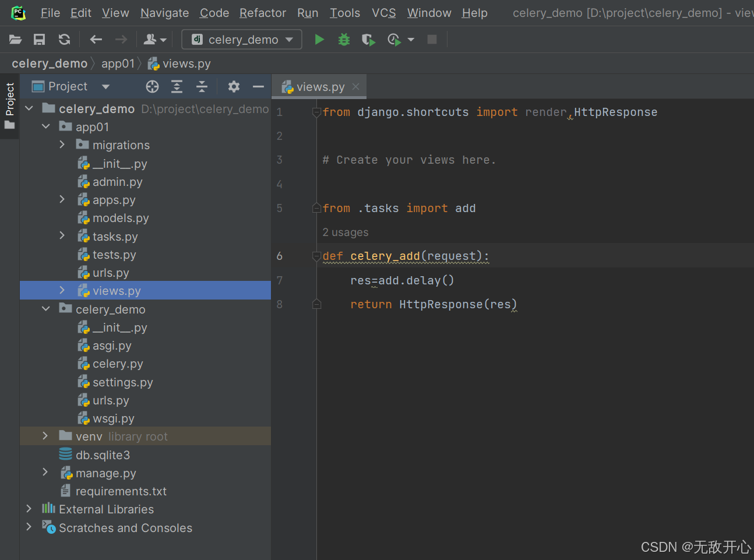Screen dimensions: 754x560
Task: Click the Open folder toolbar icon
Action: [x=15, y=40]
